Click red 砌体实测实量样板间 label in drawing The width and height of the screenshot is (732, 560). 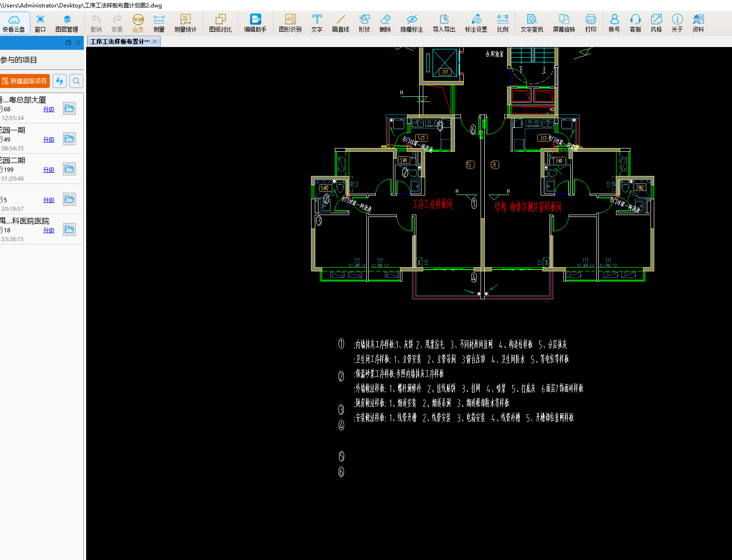[535, 207]
